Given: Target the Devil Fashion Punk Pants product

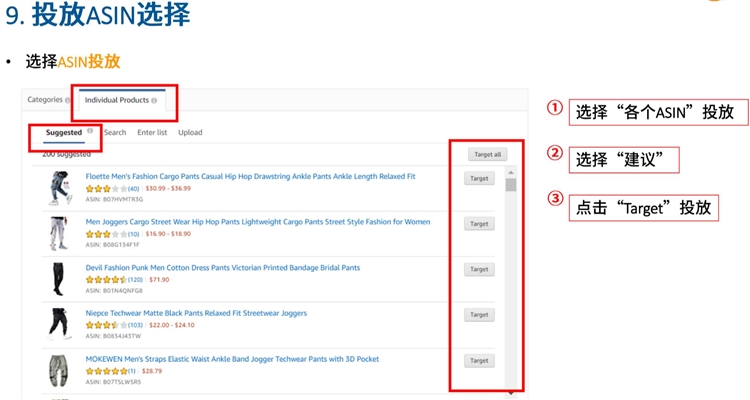Looking at the screenshot, I should (479, 269).
